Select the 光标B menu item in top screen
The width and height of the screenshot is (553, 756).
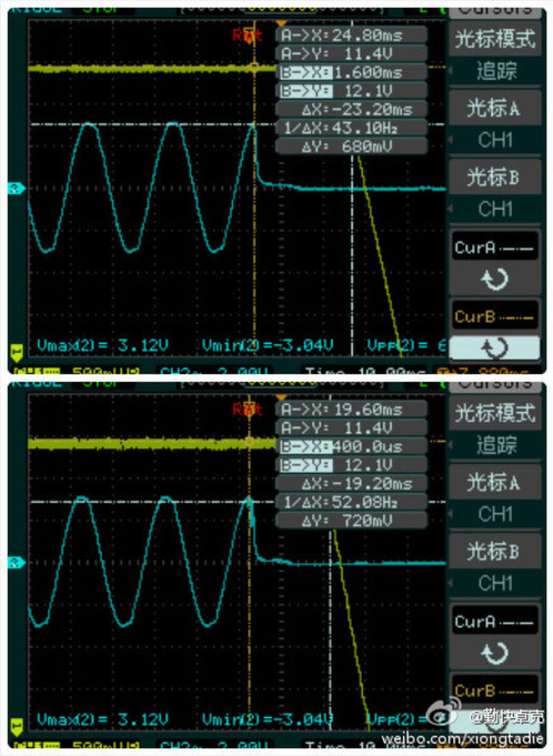[x=494, y=177]
